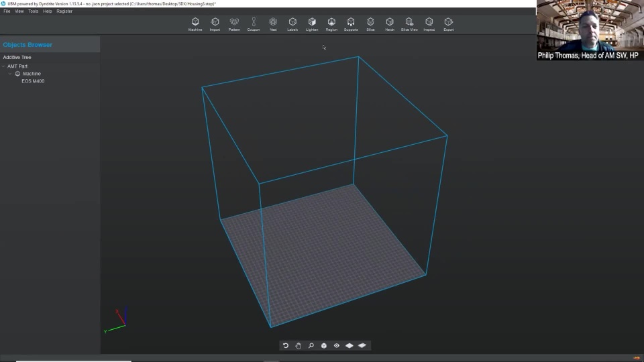Open the Help menu
The image size is (644, 362).
click(47, 11)
